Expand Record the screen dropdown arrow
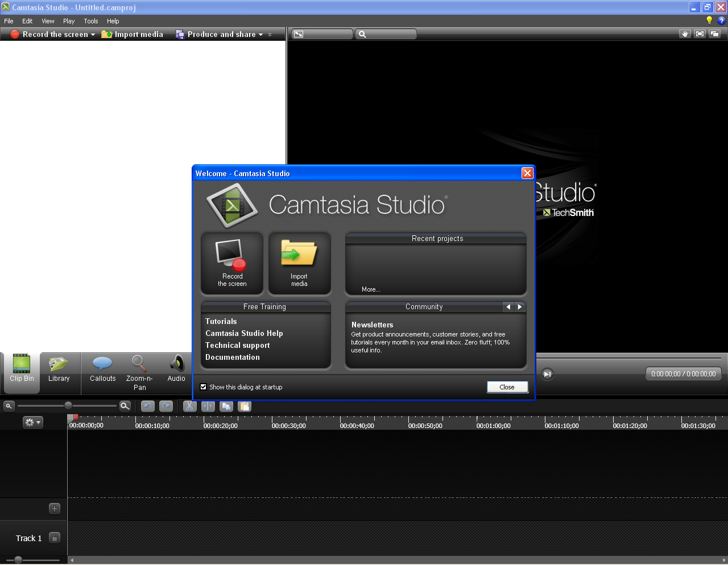Viewport: 728px width, 565px height. coord(93,35)
